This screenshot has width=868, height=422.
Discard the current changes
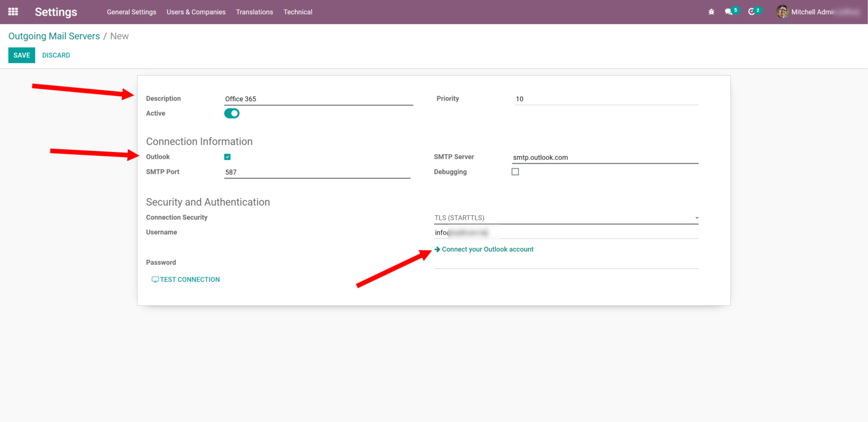tap(56, 55)
